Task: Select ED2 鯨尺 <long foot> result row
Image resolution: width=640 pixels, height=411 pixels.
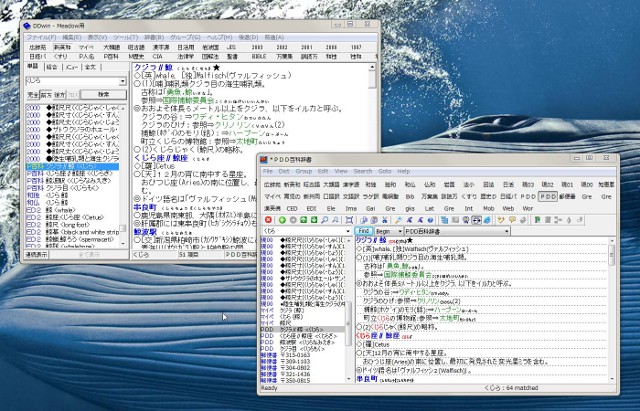Action: [72, 225]
